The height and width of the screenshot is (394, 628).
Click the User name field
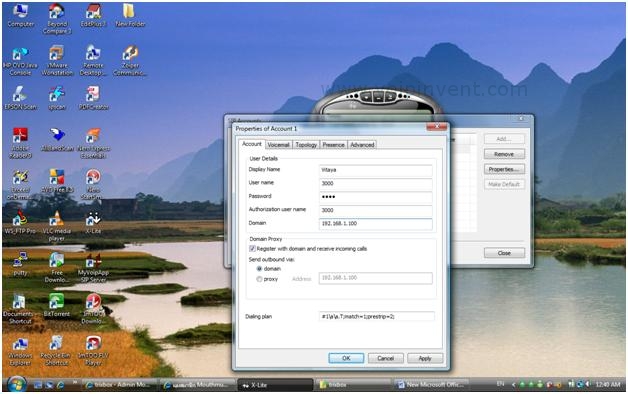point(376,183)
